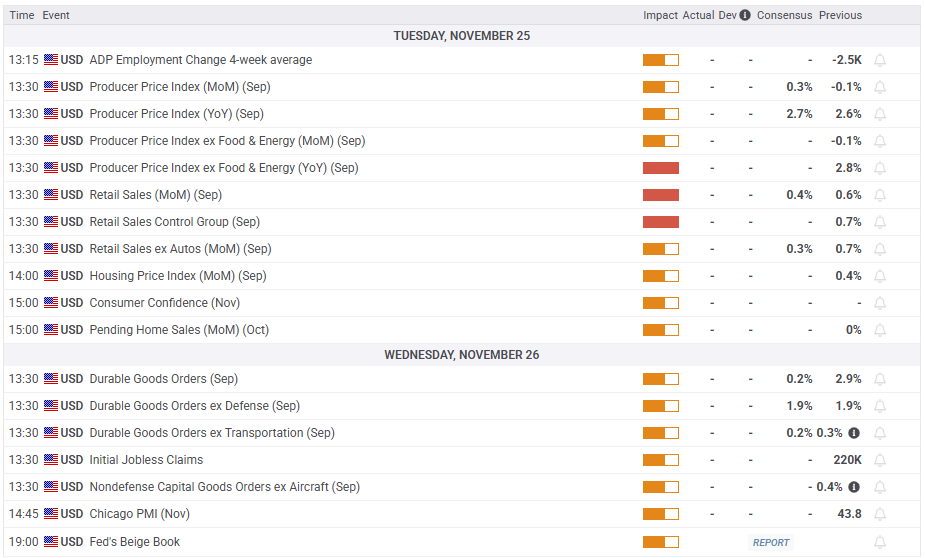Viewport: 925px width, 558px height.
Task: Open the Fed's Beige Book REPORT link
Action: pyautogui.click(x=771, y=542)
